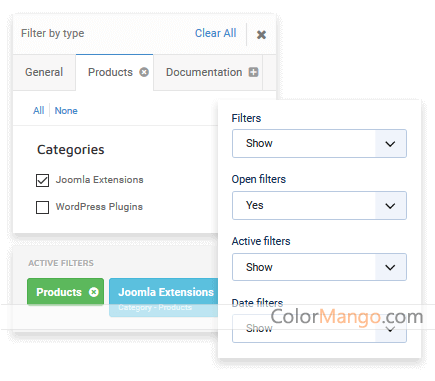Click the Filter by type title
The height and width of the screenshot is (381, 435).
53,33
